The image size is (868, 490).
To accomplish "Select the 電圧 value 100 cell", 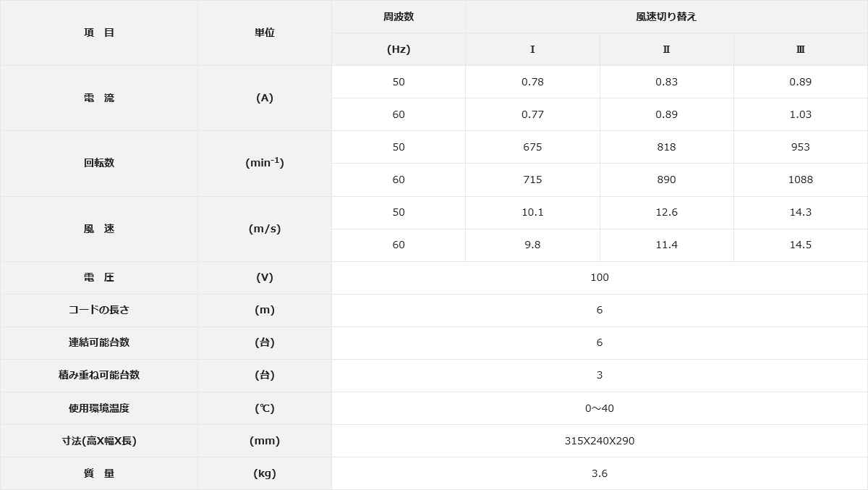I will (x=600, y=277).
